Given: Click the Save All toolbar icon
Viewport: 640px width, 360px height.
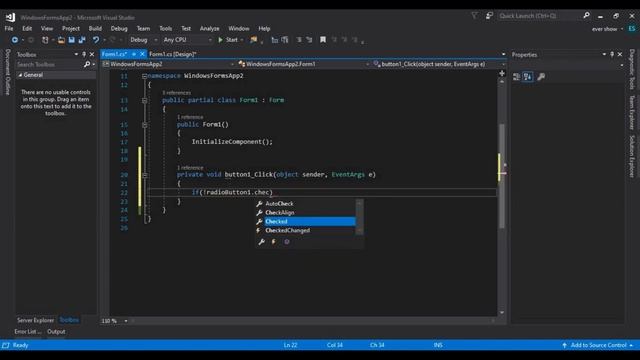Looking at the screenshot, I should coord(82,40).
